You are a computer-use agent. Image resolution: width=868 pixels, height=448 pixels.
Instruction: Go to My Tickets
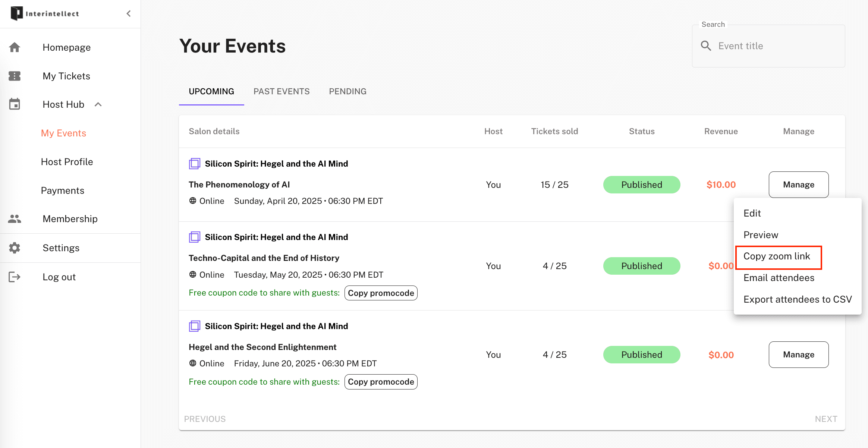[66, 76]
